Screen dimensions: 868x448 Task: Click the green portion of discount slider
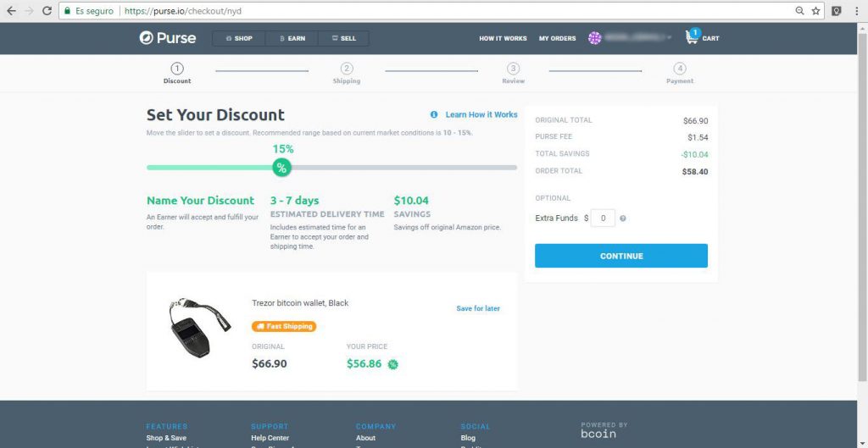click(209, 168)
